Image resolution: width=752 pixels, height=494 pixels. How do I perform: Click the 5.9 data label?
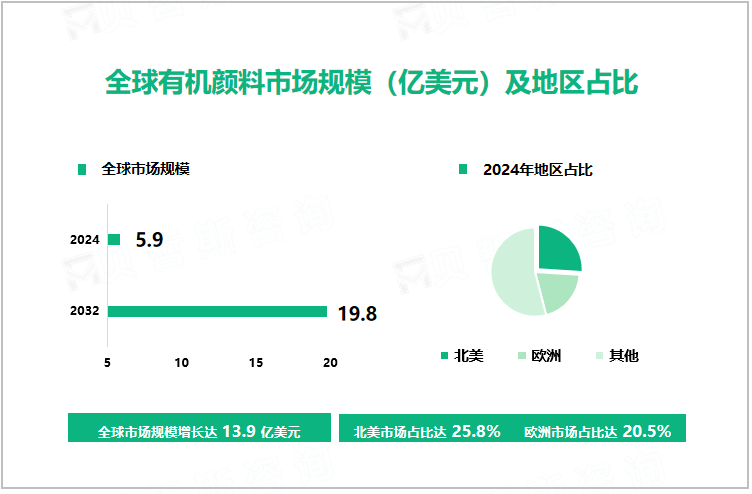(x=149, y=240)
